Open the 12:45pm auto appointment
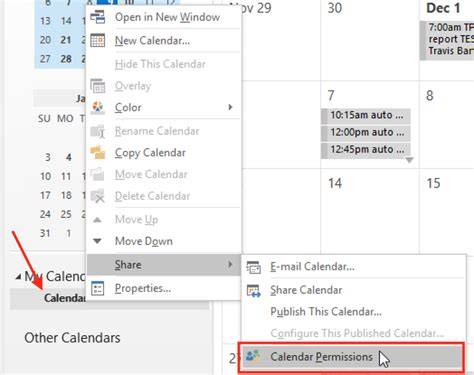Image resolution: width=474 pixels, height=375 pixels. [366, 150]
